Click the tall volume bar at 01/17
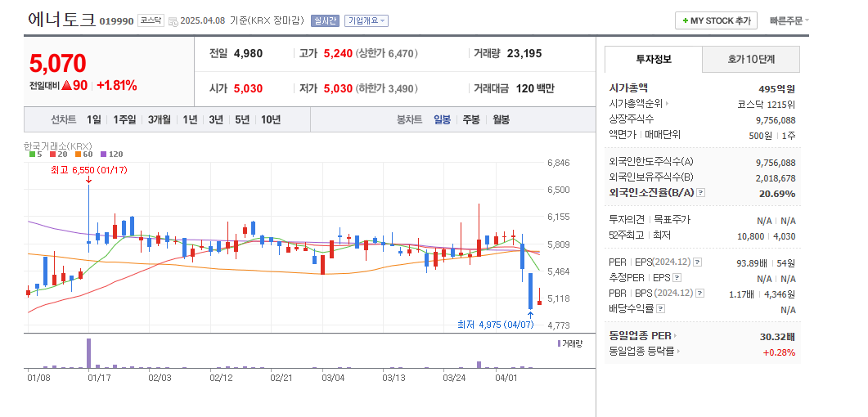This screenshot has height=417, width=868. 88,353
